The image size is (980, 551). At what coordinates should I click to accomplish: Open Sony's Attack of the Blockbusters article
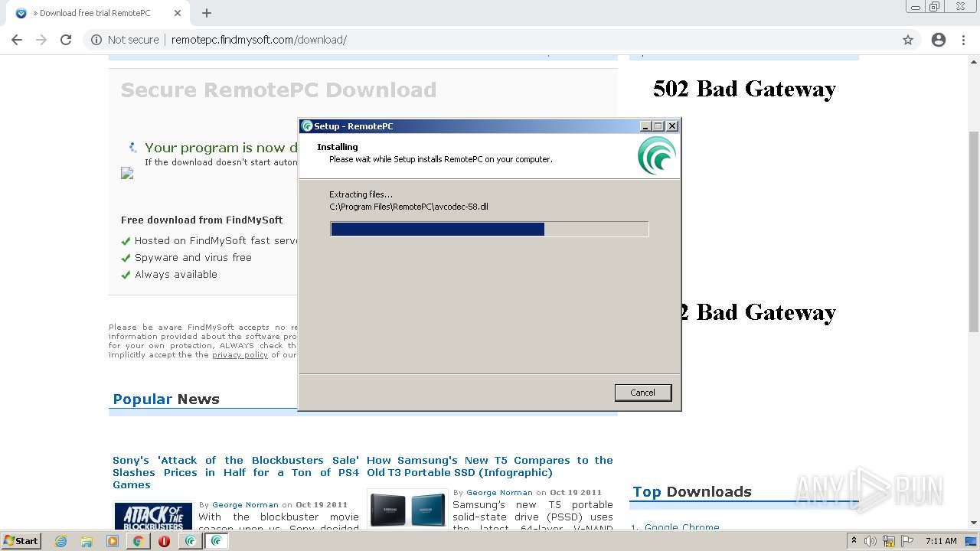coord(236,472)
